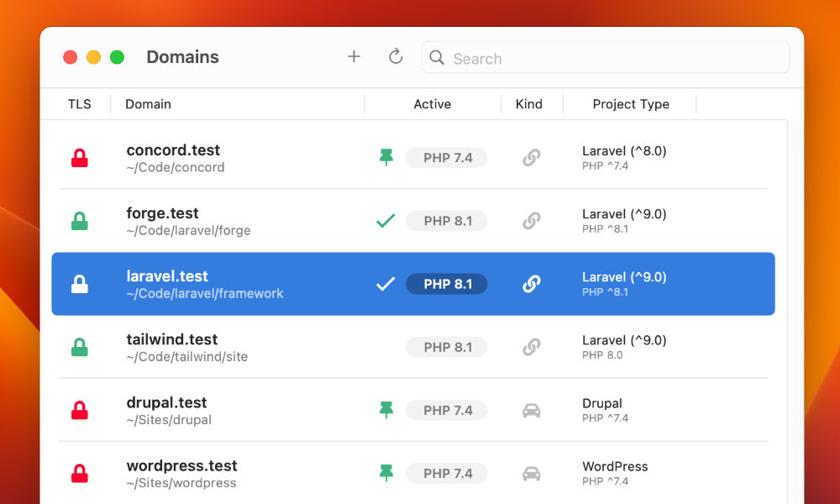840x504 pixels.
Task: Sort by the Project Type column header
Action: coord(631,104)
